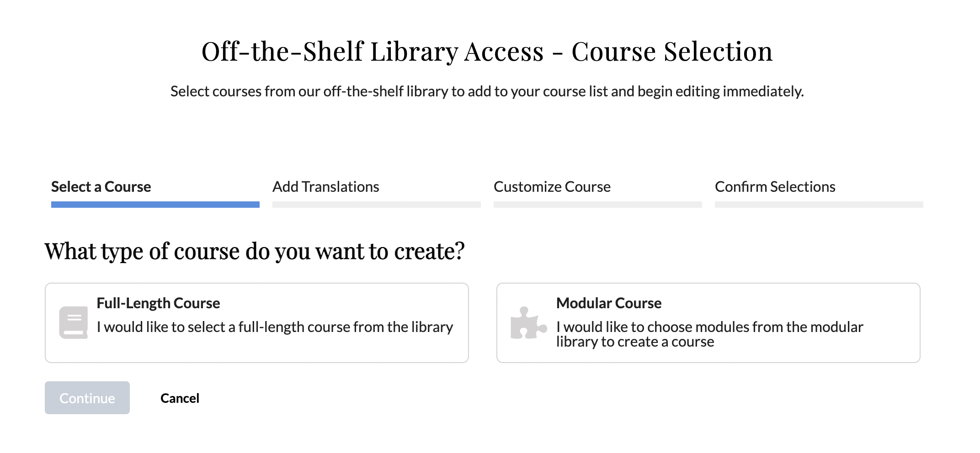
Task: Click the gray progress bar under Add Translations
Action: 376,205
